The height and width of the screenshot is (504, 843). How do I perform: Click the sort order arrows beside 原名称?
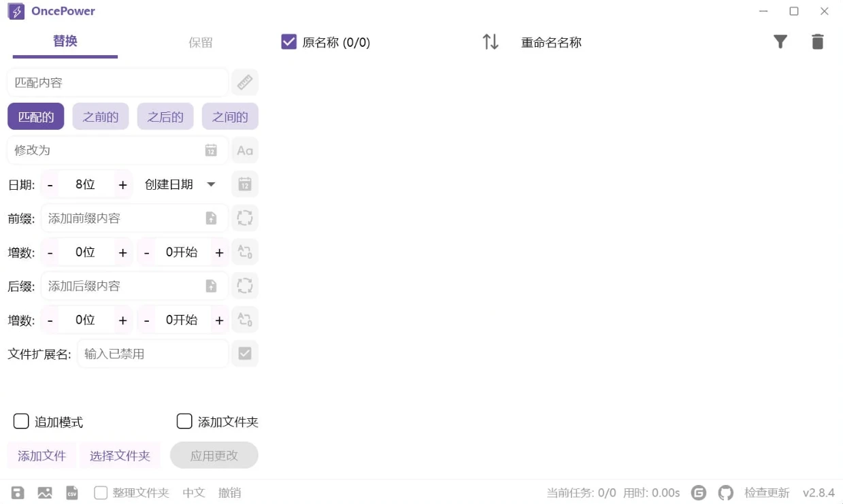point(489,41)
